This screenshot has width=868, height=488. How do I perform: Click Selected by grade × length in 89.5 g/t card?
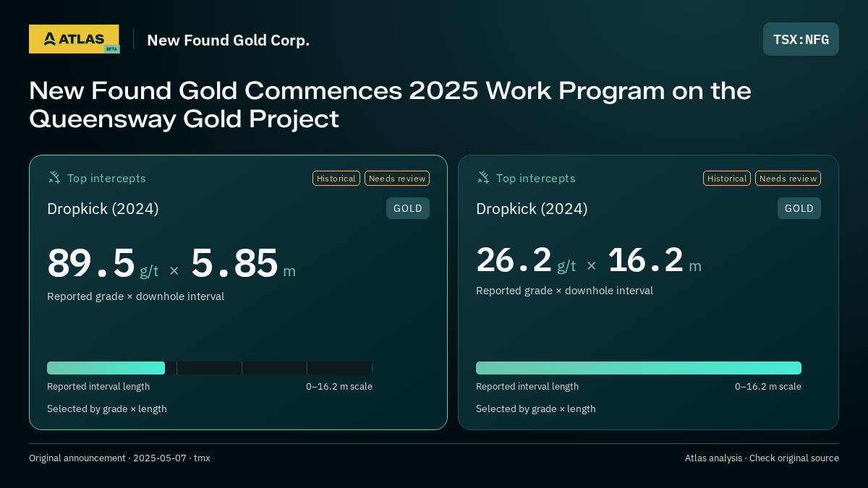point(107,409)
